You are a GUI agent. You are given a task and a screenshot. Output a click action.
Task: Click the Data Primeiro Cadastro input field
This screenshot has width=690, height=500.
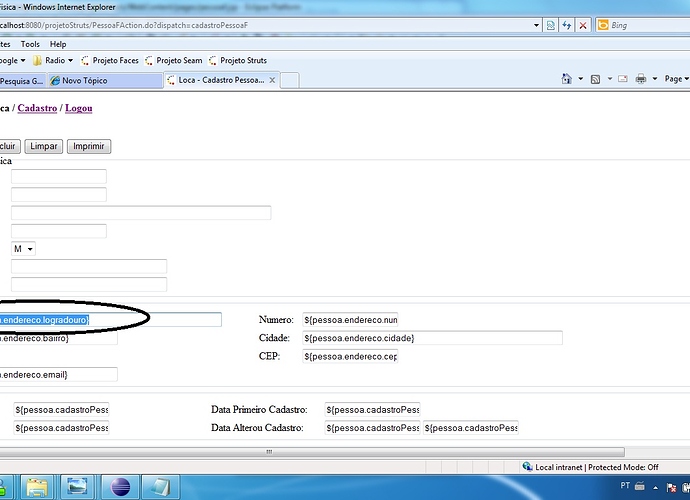[x=372, y=409]
